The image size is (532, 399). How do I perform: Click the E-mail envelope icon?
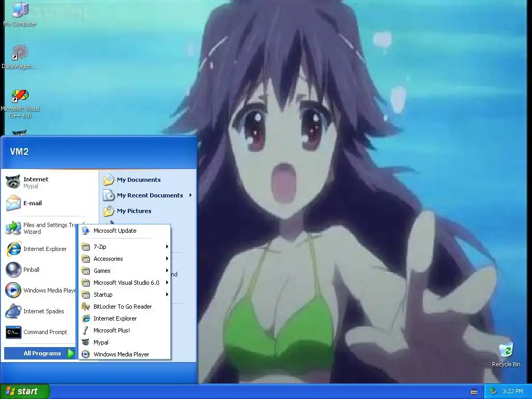pyautogui.click(x=13, y=203)
